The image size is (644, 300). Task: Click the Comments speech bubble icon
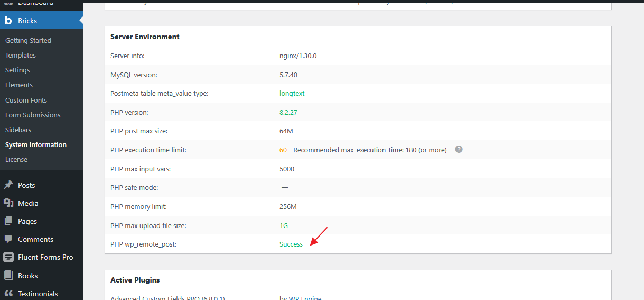coord(8,239)
